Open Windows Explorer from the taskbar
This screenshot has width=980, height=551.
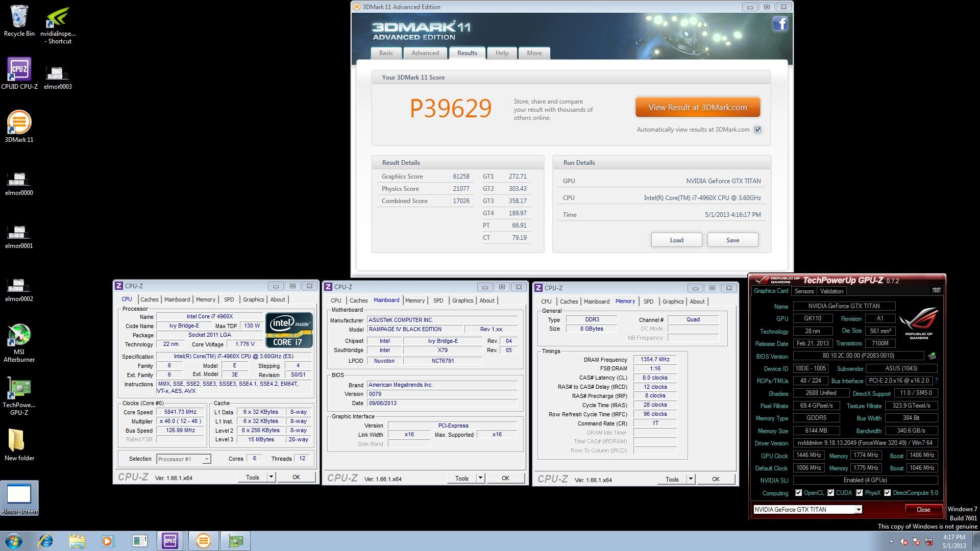77,541
